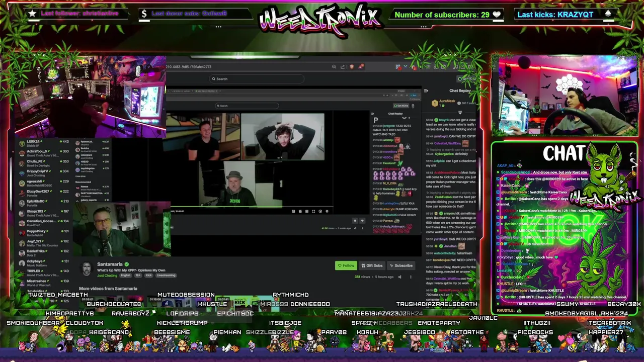Open the Brave Shields lion icon
Image resolution: width=644 pixels, height=362 pixels.
pyautogui.click(x=352, y=67)
